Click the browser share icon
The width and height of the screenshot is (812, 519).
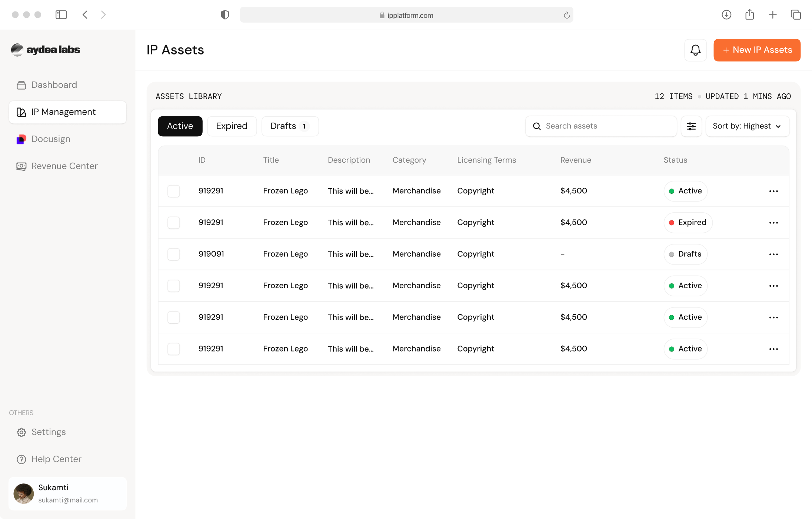[749, 15]
